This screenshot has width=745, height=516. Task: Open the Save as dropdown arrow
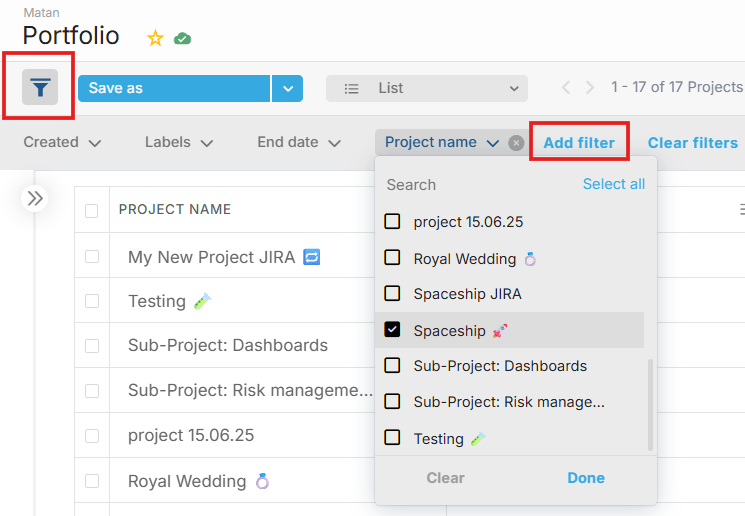pyautogui.click(x=288, y=88)
